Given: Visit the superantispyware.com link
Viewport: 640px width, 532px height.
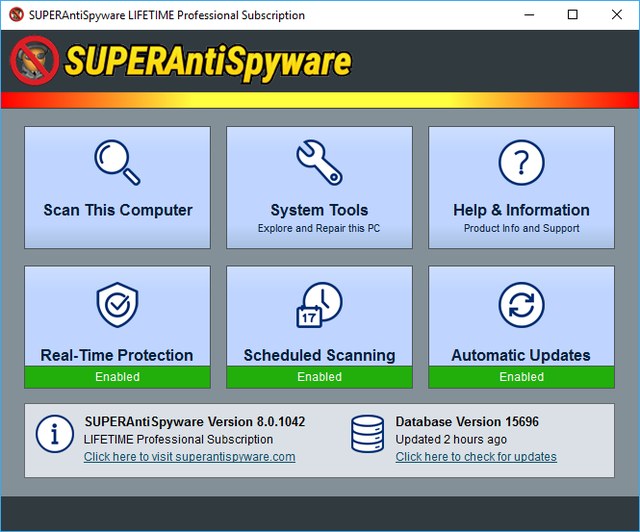Looking at the screenshot, I should click(189, 457).
